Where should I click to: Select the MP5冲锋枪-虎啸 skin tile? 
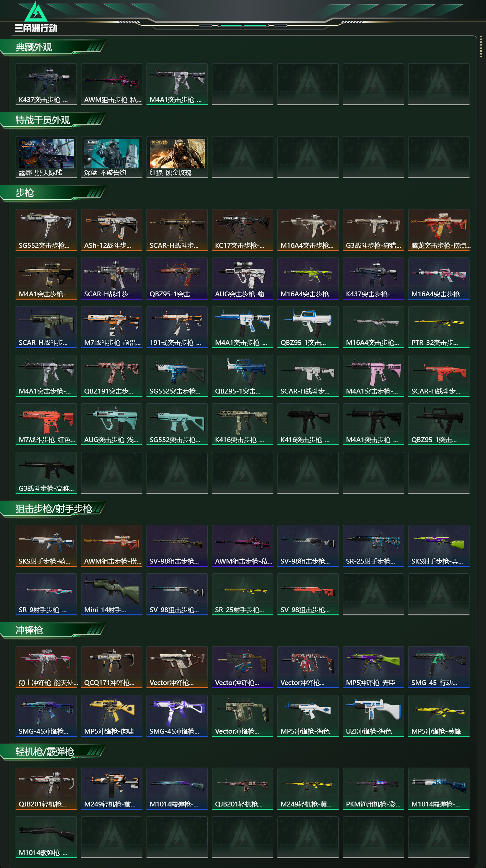(x=111, y=715)
